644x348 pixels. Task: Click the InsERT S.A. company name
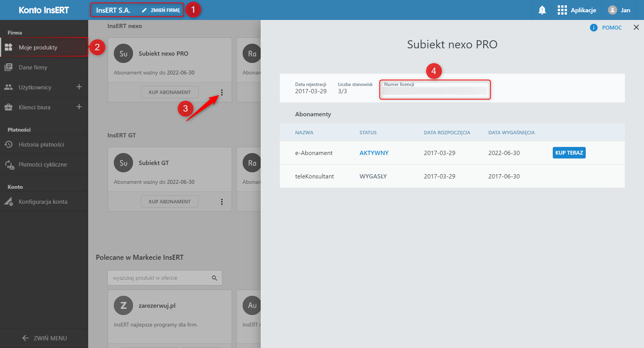click(x=113, y=10)
